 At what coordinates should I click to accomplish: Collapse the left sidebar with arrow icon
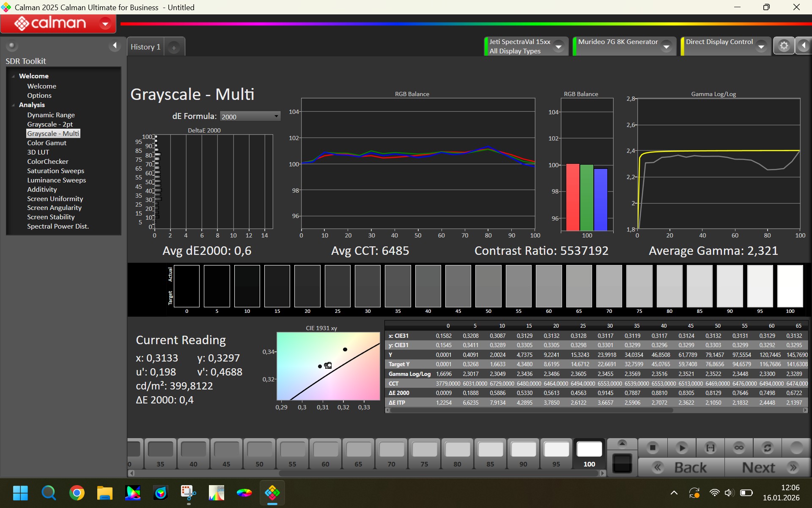[115, 45]
